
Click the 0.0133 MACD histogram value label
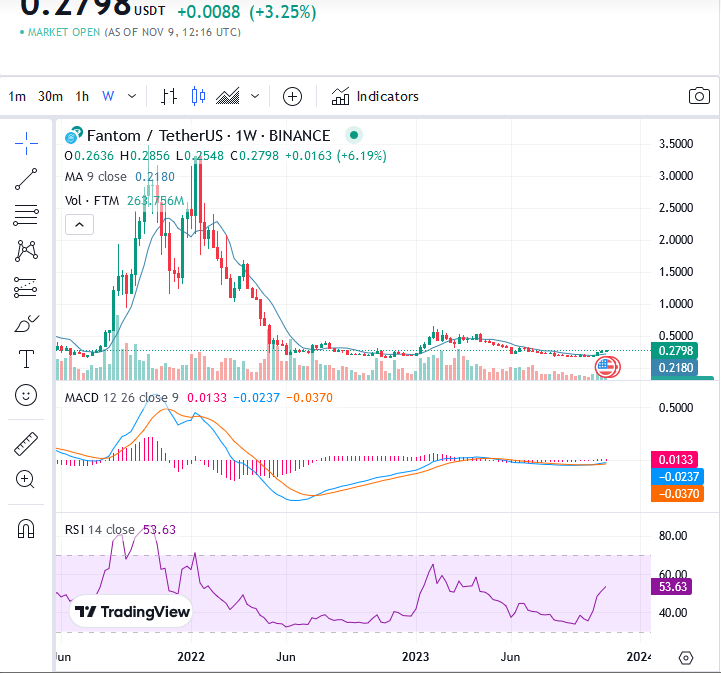pyautogui.click(x=675, y=460)
